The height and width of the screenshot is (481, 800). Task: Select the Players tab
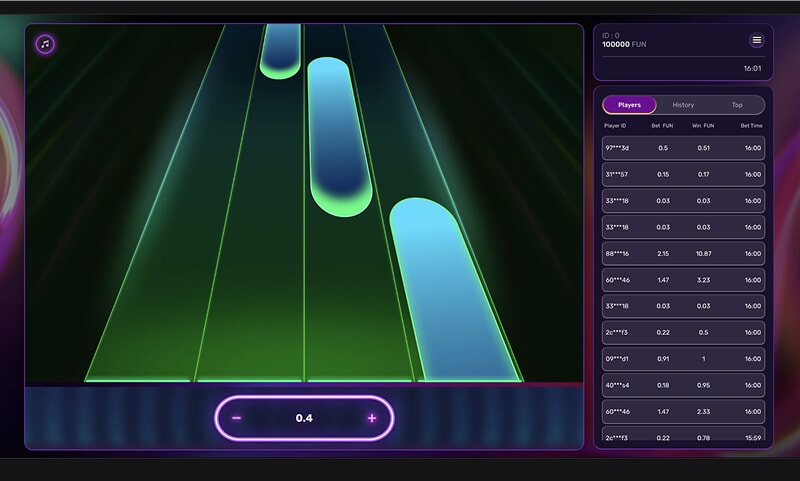(629, 105)
